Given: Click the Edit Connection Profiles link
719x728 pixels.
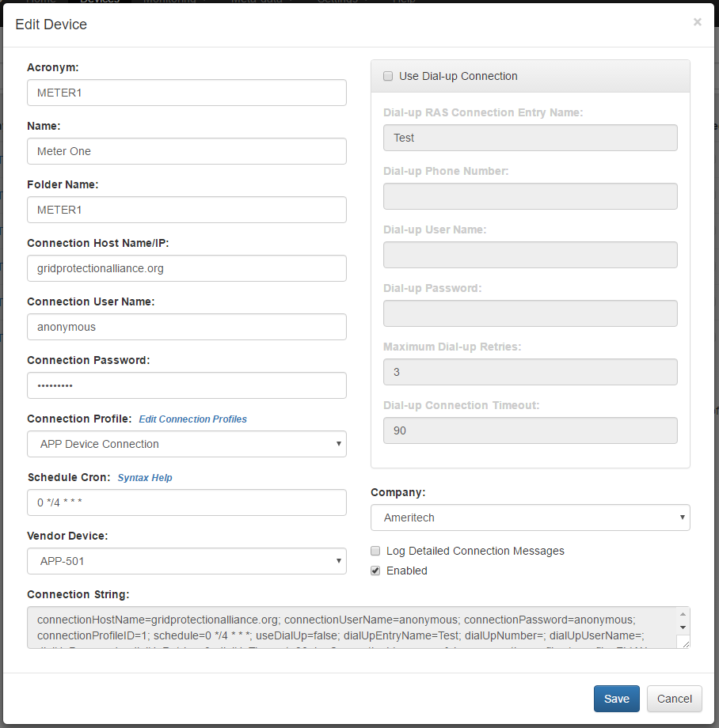Looking at the screenshot, I should (193, 419).
